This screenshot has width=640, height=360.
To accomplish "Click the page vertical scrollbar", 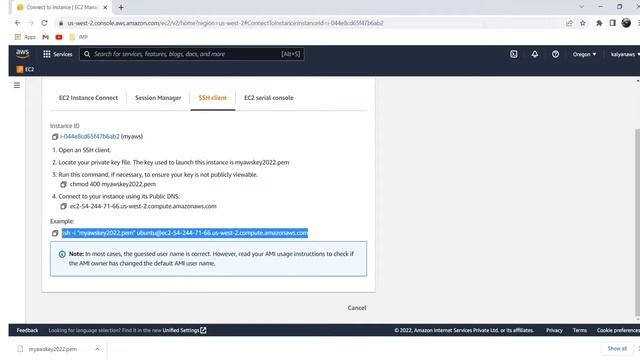I will coord(638,222).
